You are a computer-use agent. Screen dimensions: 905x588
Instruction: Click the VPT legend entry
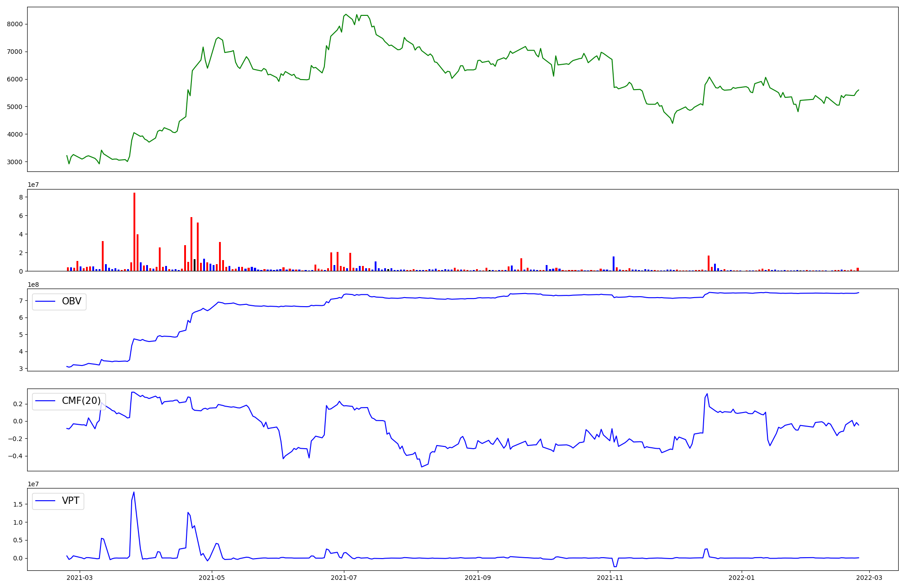click(71, 501)
